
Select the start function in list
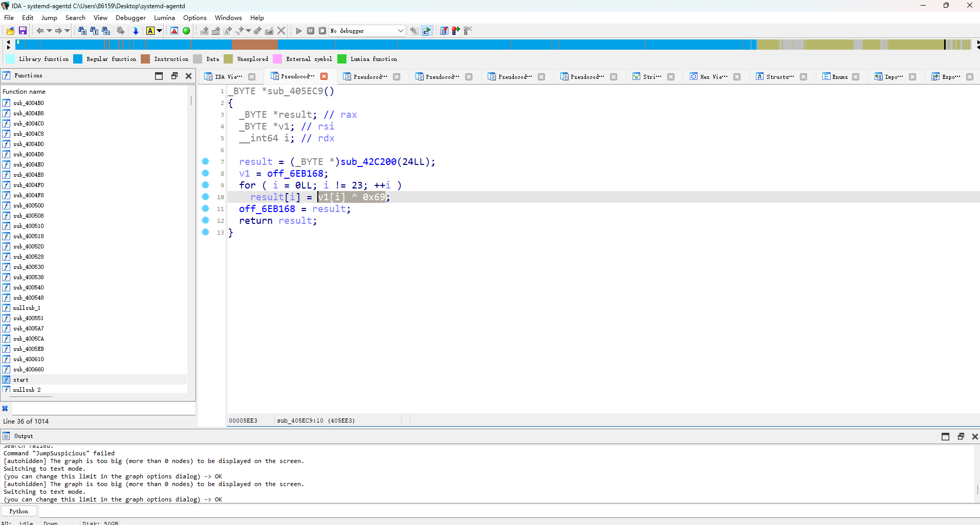pos(94,380)
